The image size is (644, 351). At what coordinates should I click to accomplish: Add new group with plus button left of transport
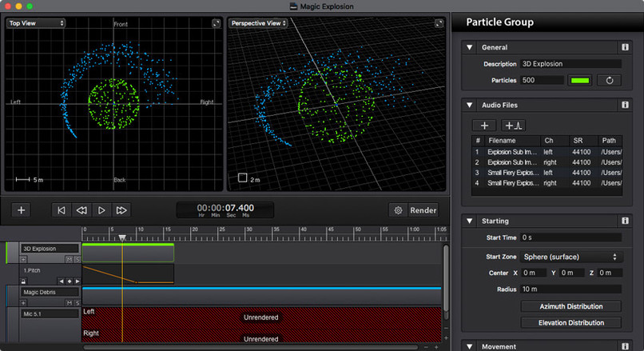pyautogui.click(x=22, y=210)
